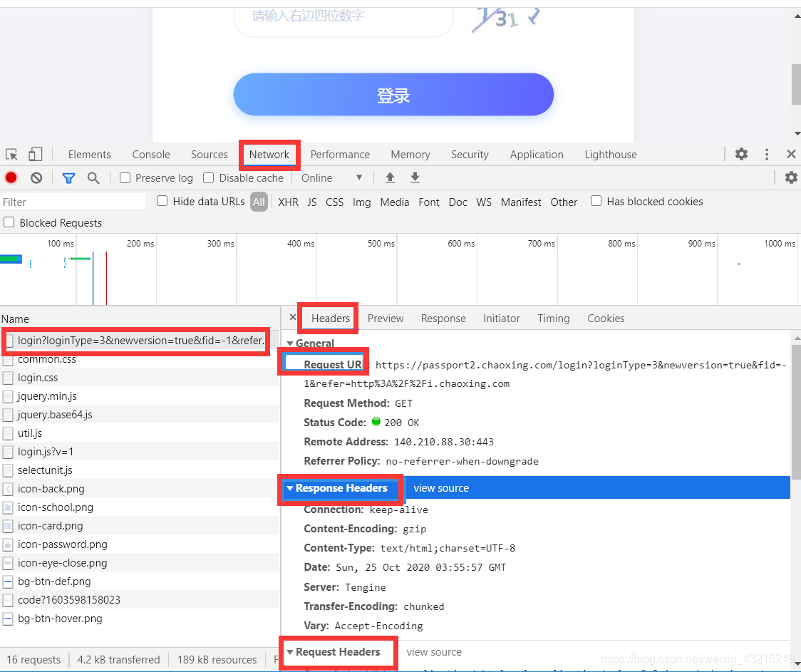Collapse the Request Headers section
801x672 pixels.
click(x=290, y=652)
